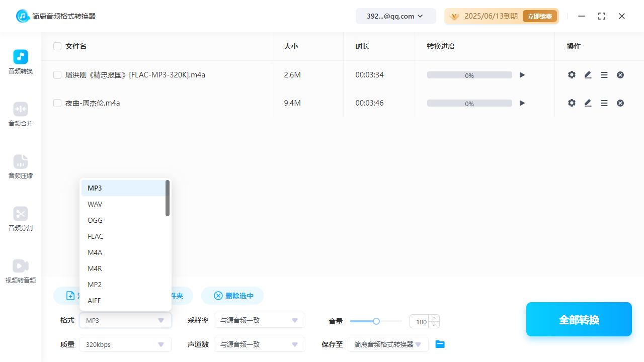Image resolution: width=644 pixels, height=362 pixels.
Task: Open the 音频合并 (audio merge) panel
Action: click(x=20, y=115)
